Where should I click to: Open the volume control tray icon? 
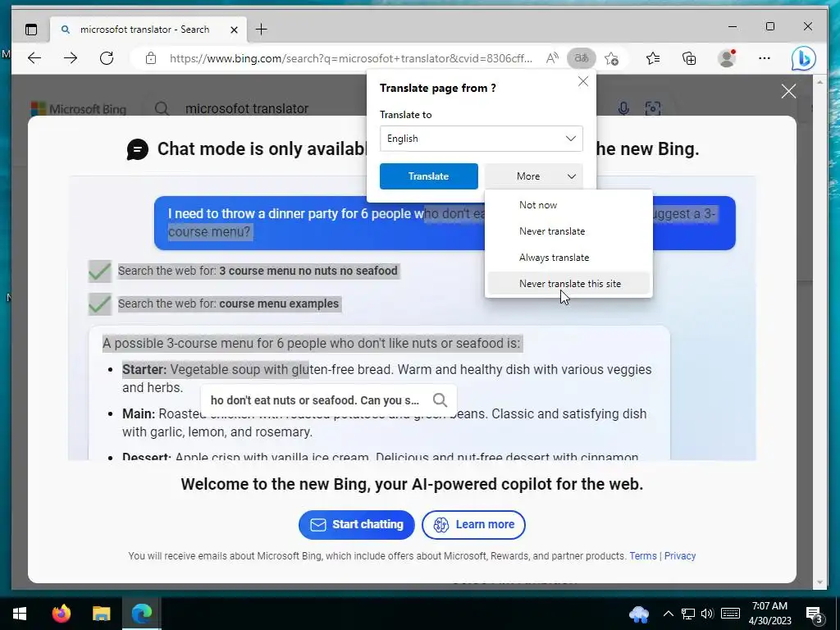click(x=707, y=614)
